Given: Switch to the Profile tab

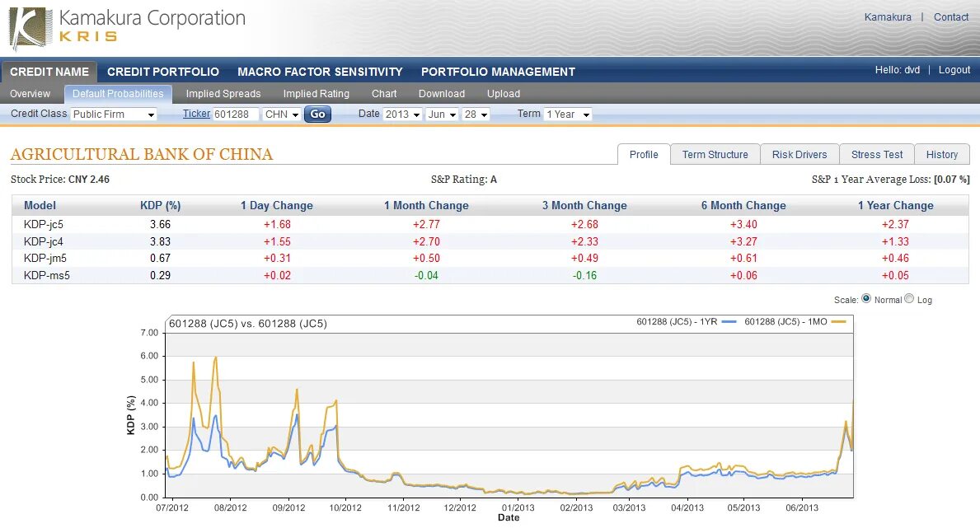Looking at the screenshot, I should tap(644, 154).
